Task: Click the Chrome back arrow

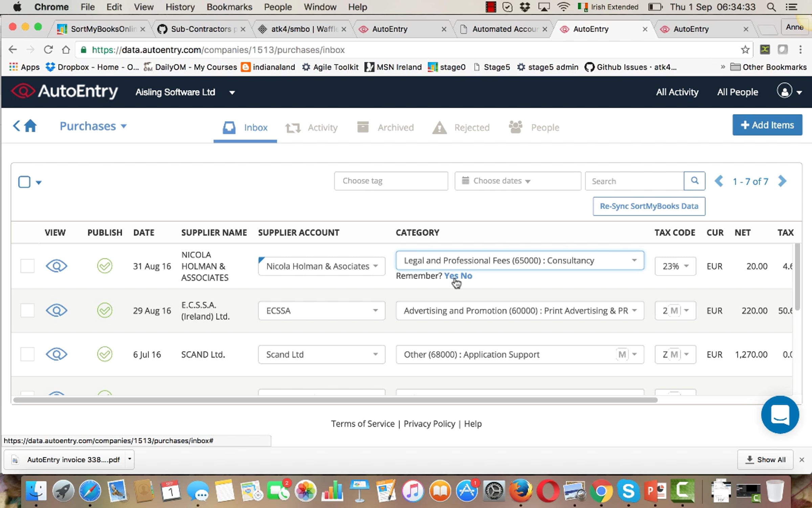Action: coord(13,50)
